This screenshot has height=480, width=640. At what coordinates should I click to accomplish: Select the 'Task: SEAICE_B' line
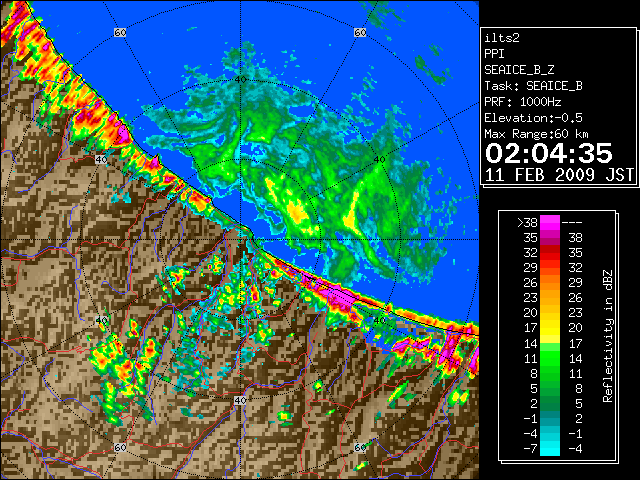click(533, 86)
